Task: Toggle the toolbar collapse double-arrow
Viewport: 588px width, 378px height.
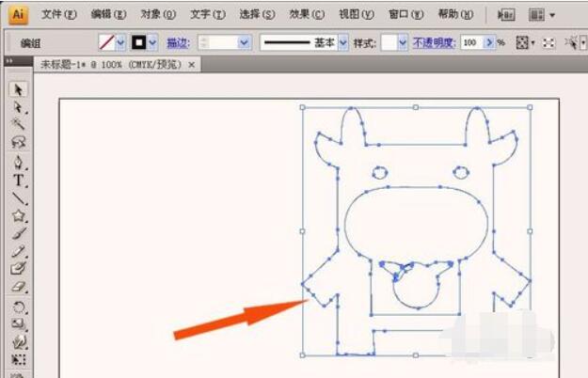Action: [x=9, y=61]
